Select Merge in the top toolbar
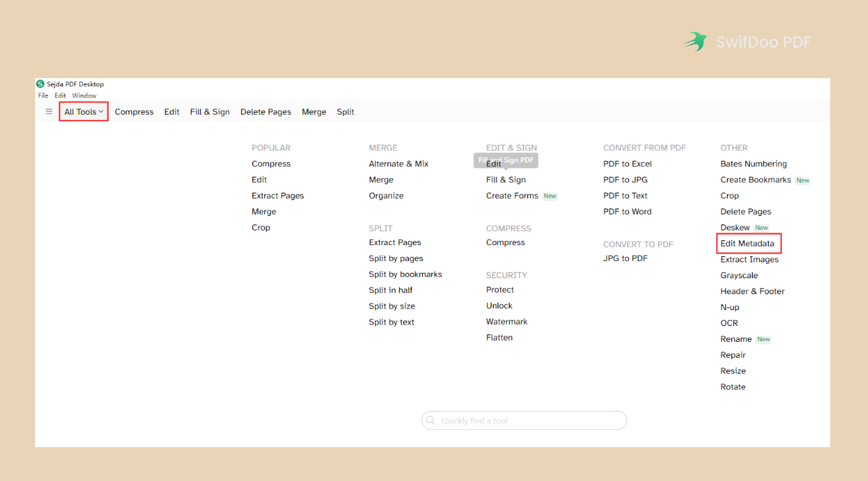This screenshot has width=868, height=481. click(314, 112)
